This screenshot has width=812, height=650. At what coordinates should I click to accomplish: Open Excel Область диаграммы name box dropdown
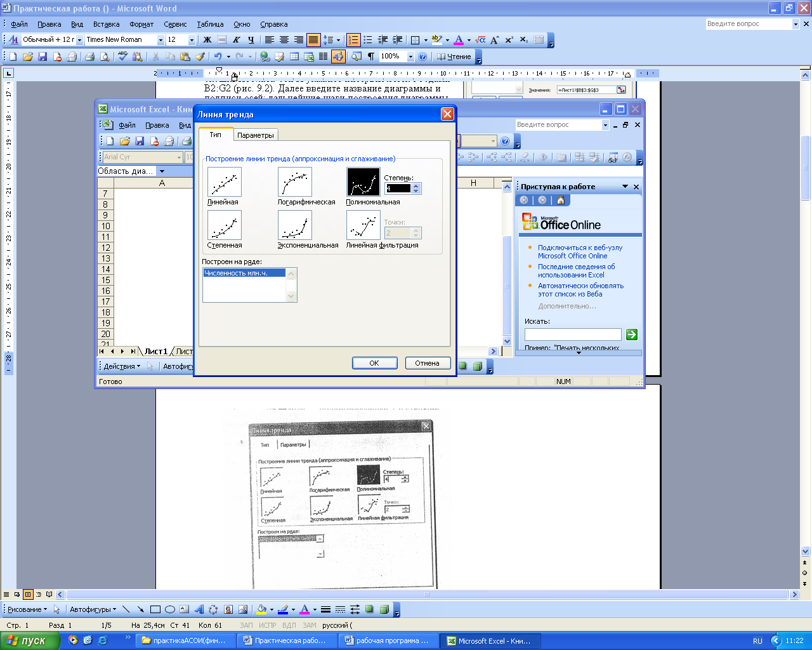tap(162, 171)
